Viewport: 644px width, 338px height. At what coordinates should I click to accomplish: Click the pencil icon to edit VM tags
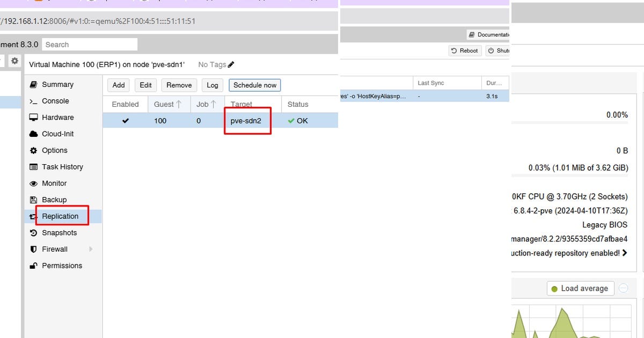pyautogui.click(x=231, y=64)
